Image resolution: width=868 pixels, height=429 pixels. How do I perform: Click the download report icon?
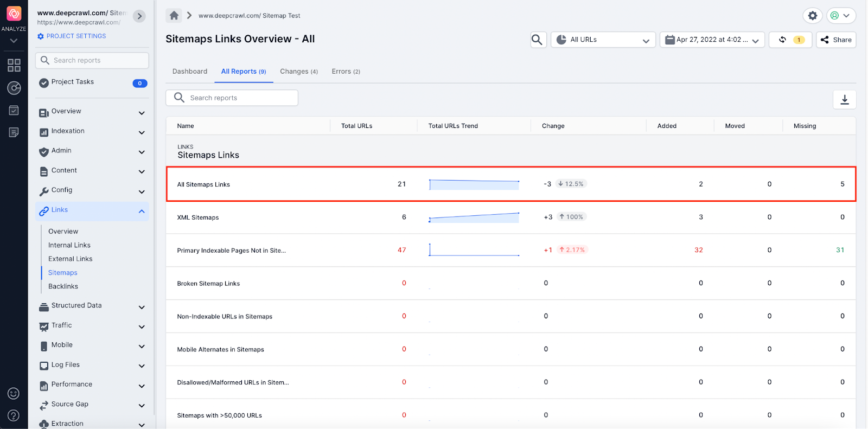click(844, 100)
